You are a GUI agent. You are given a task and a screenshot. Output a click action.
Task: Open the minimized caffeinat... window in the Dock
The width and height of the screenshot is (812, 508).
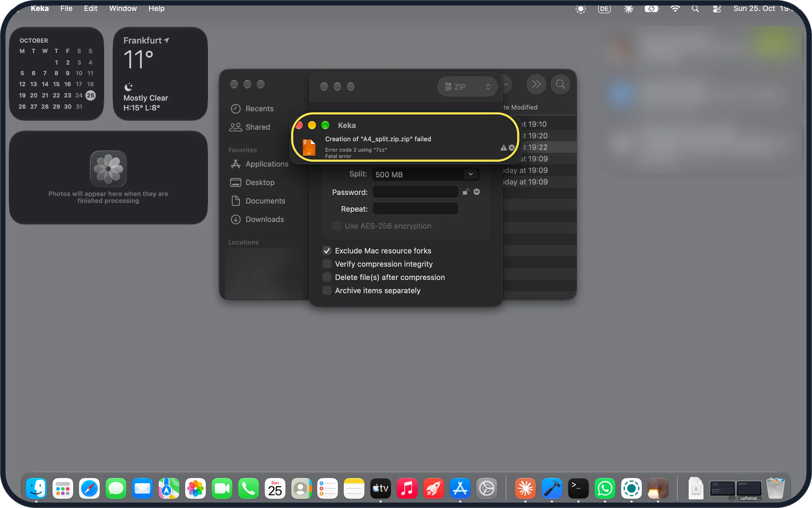(749, 489)
